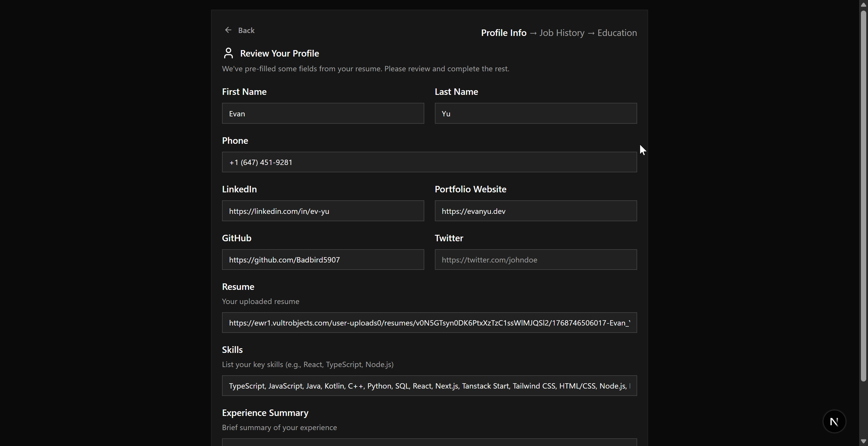Focus the First Name field

click(x=323, y=113)
